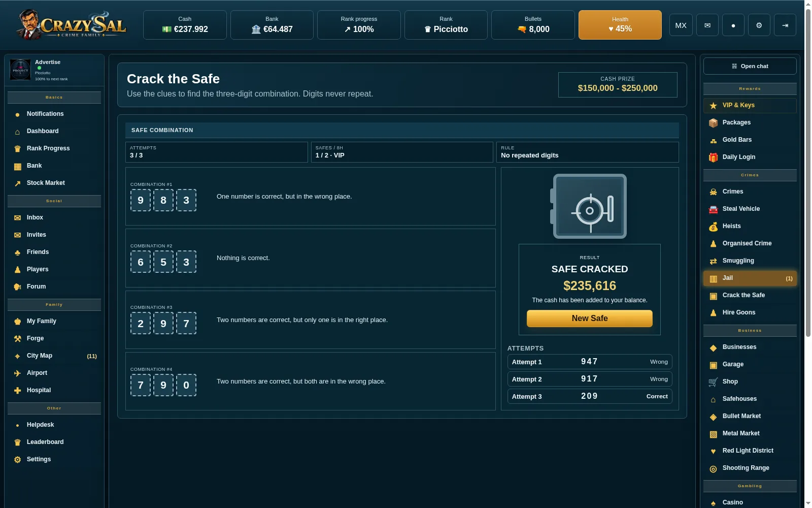
Task: Open Organised Crime page
Action: [750, 243]
